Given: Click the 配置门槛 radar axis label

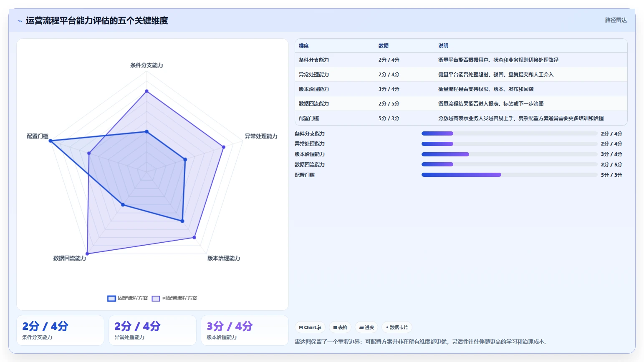Looking at the screenshot, I should (x=38, y=136).
